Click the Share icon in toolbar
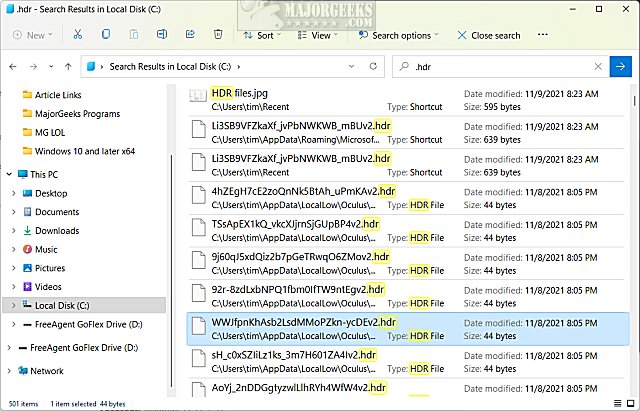 coord(190,35)
